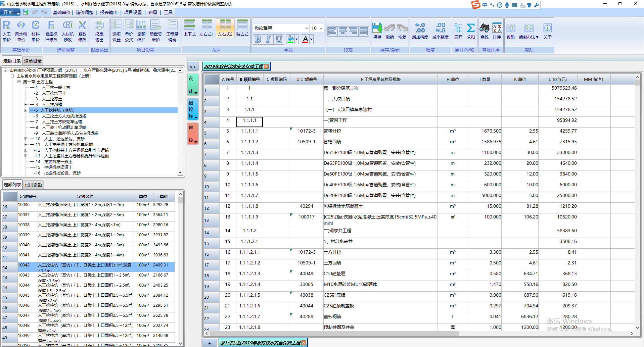This screenshot has height=347, width=644.
Task: Switch to 上下式 layout
Action: (190, 28)
